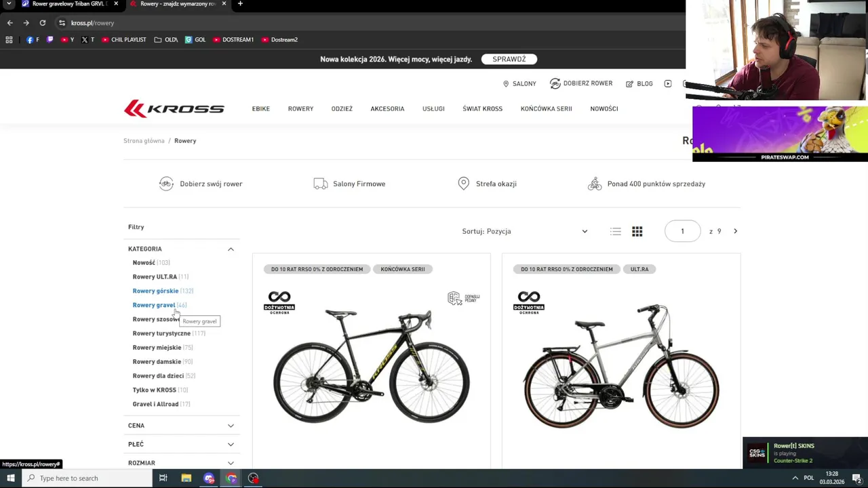Image resolution: width=868 pixels, height=488 pixels.
Task: Filter by Rowery damskie category
Action: pos(163,362)
